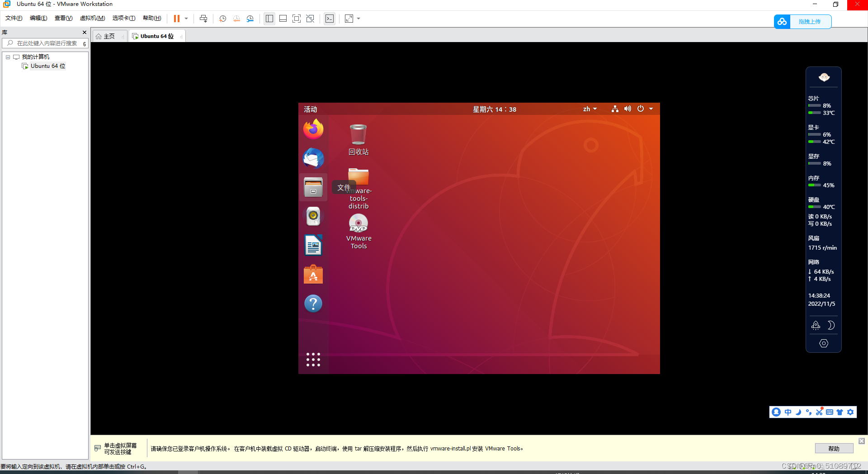Click the pause virtual machine button
The height and width of the screenshot is (474, 868).
(x=177, y=19)
